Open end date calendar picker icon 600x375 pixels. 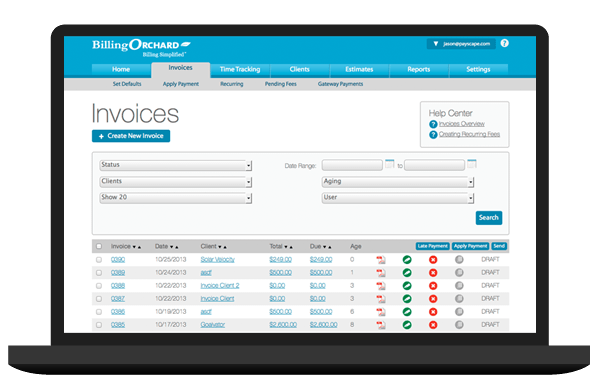pyautogui.click(x=472, y=164)
